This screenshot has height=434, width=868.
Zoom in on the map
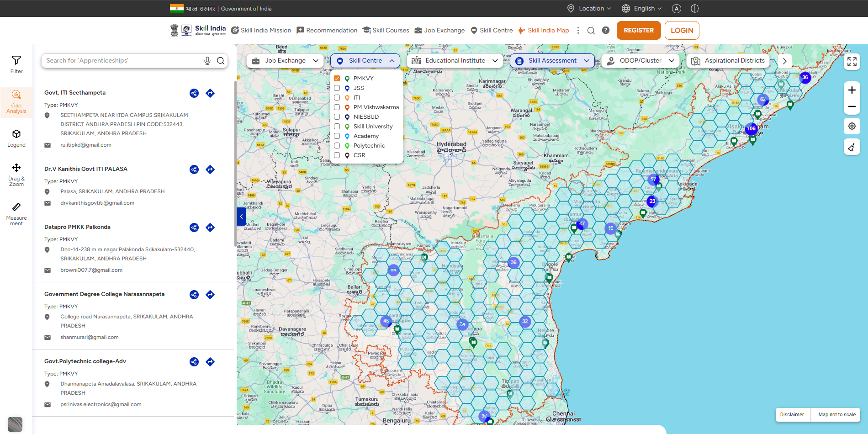(852, 90)
